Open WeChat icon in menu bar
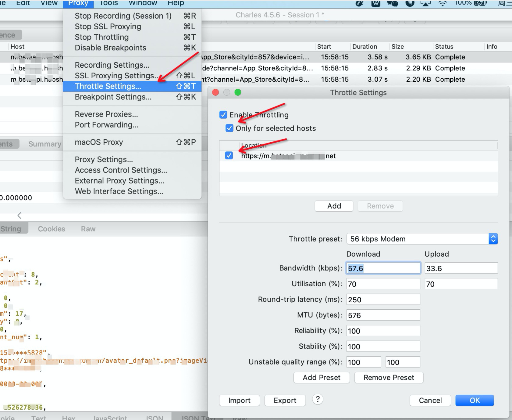 click(393, 3)
